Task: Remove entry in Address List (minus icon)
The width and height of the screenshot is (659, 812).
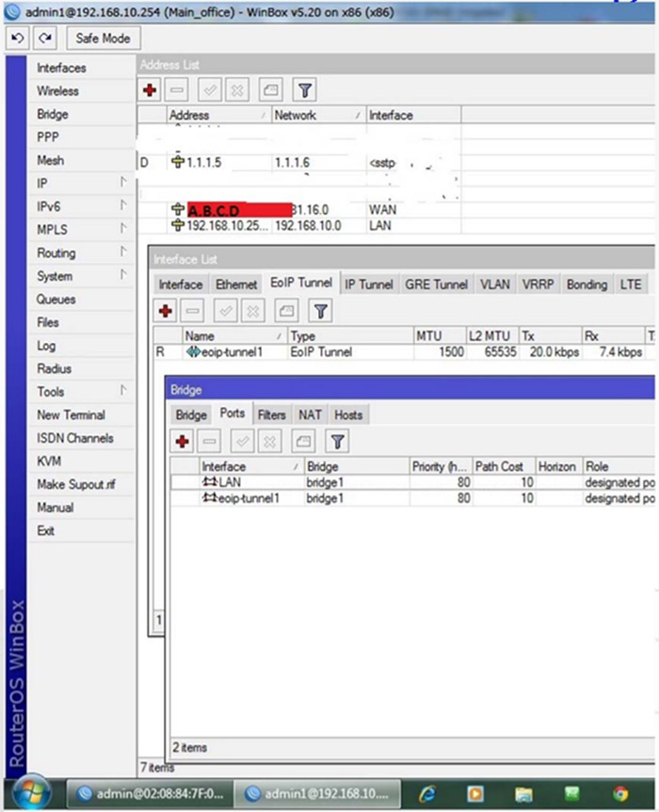Action: (x=177, y=90)
